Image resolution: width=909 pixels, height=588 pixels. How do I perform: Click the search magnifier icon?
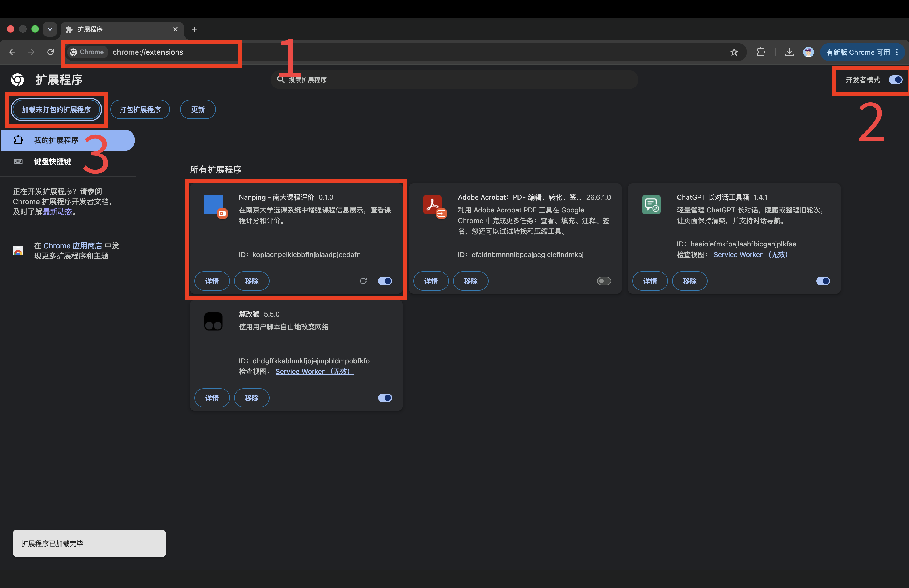pos(281,79)
